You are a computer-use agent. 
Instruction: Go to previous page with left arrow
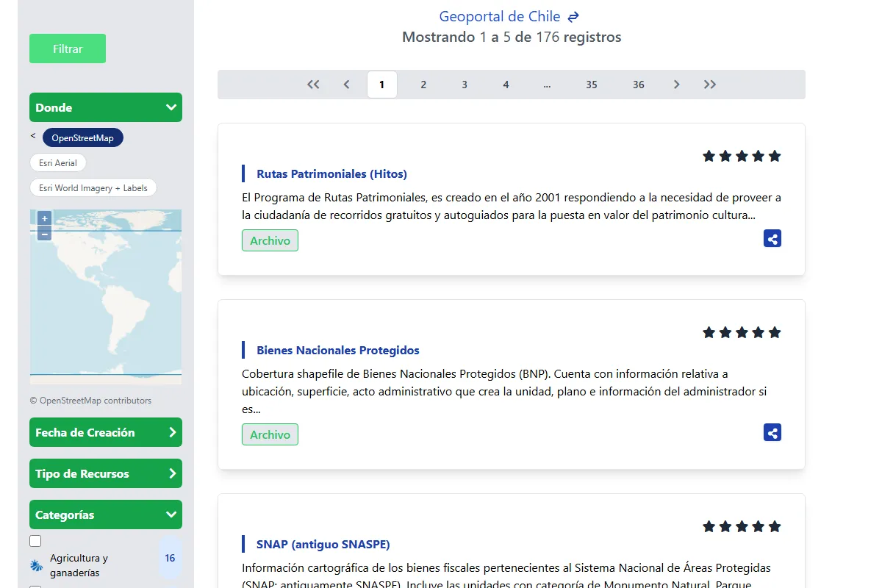(x=347, y=85)
